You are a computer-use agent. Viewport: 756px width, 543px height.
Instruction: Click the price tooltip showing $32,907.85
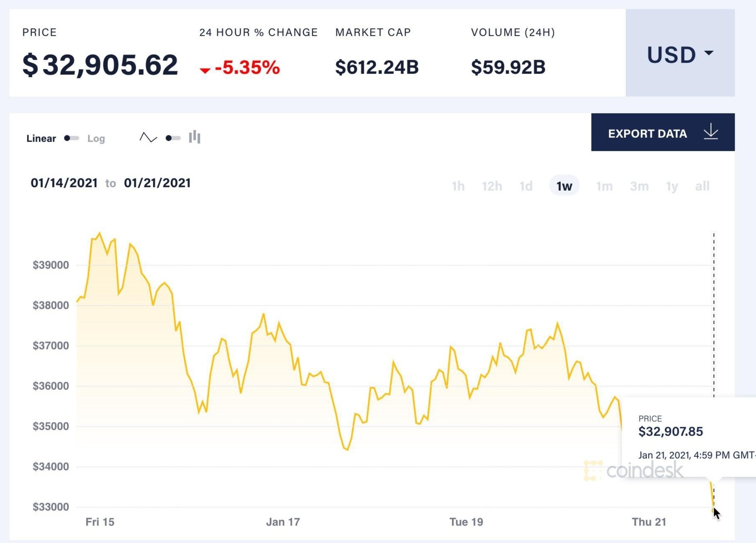(x=672, y=431)
